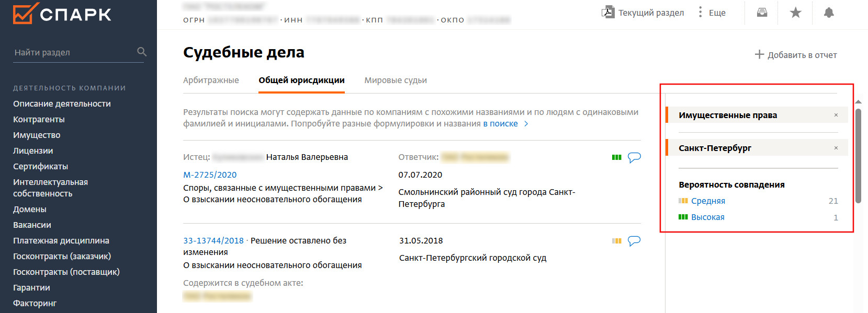Click the SPARK logo
868x313 pixels.
pos(62,14)
